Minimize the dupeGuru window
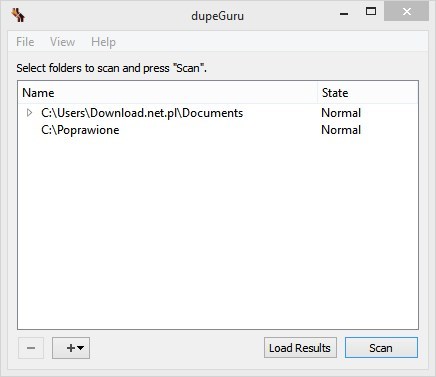Screen dimensions: 436x377 (344, 14)
